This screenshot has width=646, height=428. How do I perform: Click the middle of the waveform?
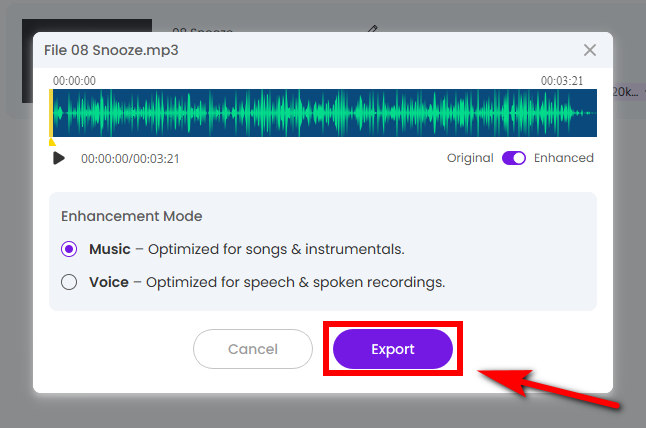324,113
